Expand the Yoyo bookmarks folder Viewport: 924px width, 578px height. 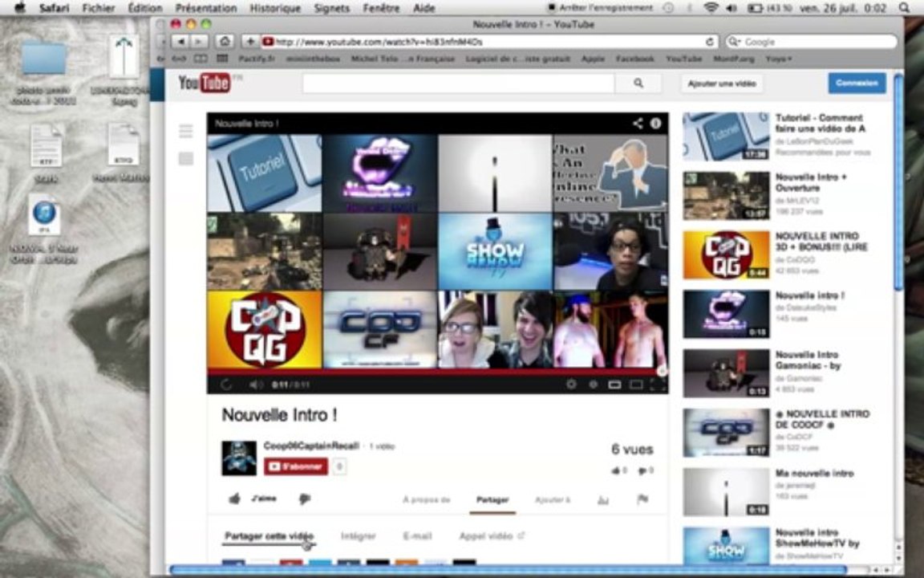coord(779,59)
